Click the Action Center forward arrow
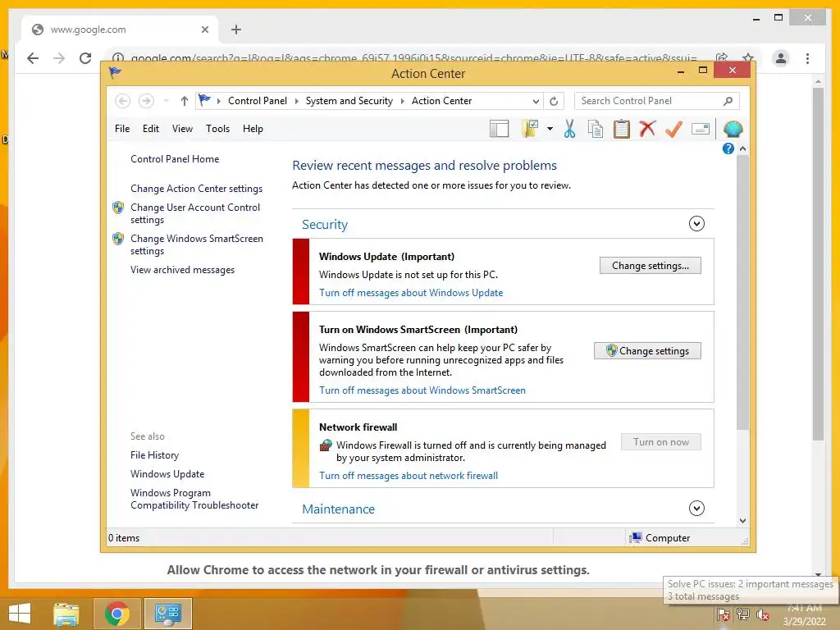Viewport: 840px width, 630px height. pyautogui.click(x=146, y=101)
